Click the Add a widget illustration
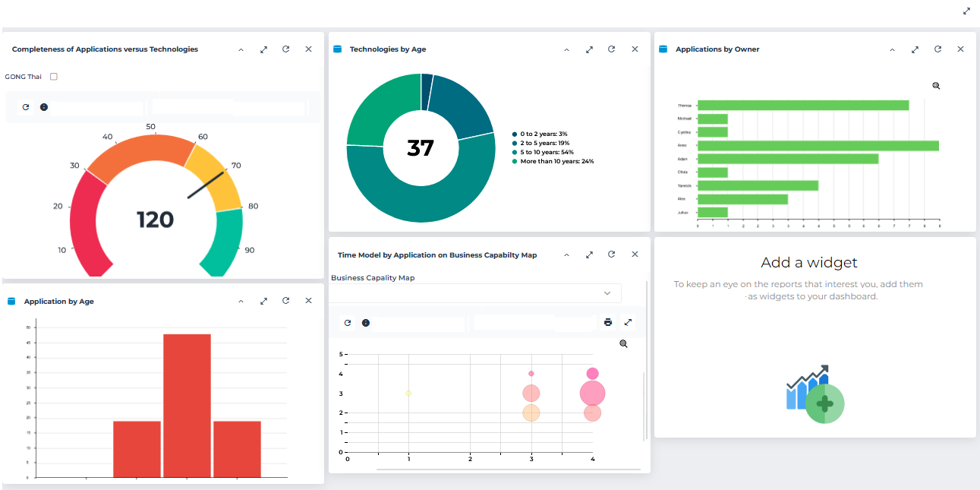980x490 pixels. (x=815, y=395)
